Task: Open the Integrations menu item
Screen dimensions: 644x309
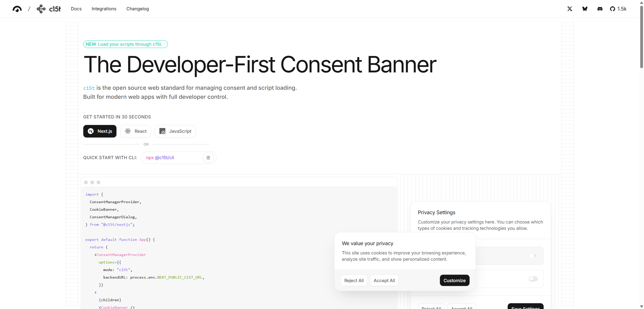Action: (x=104, y=9)
